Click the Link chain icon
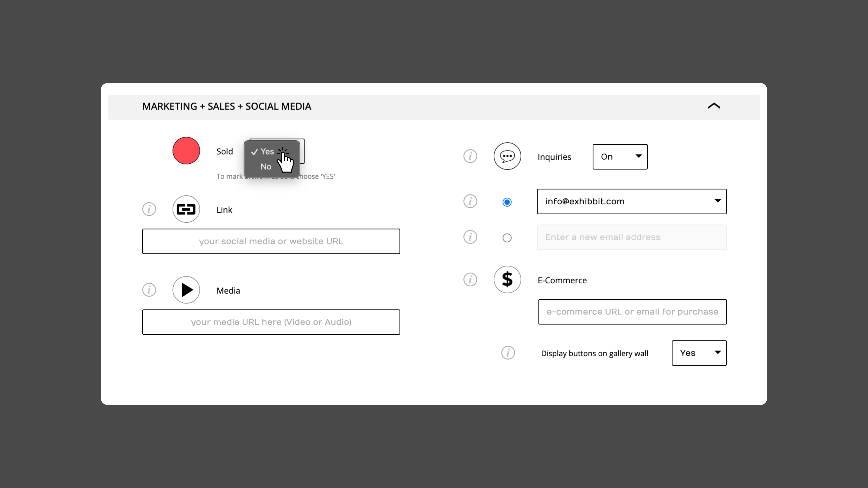868x488 pixels. pos(186,209)
